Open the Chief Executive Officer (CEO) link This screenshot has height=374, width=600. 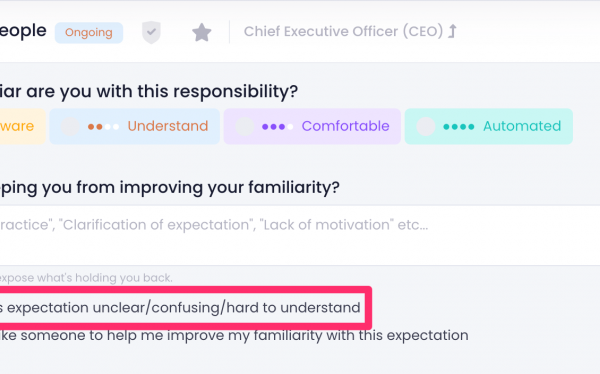coord(343,31)
